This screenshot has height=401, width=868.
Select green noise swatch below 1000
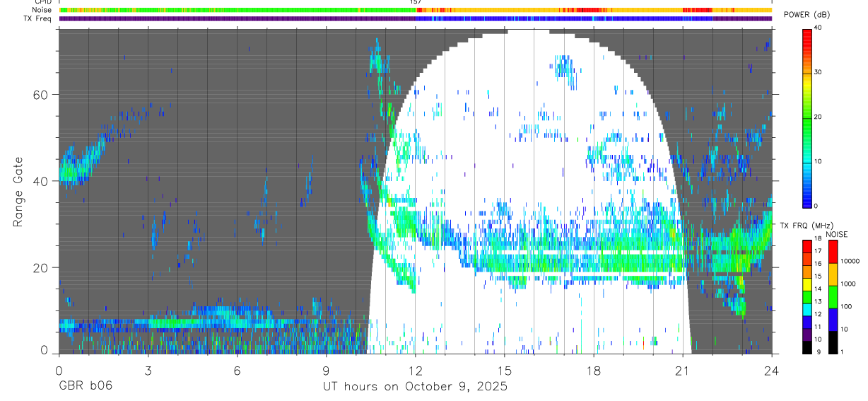tap(833, 297)
